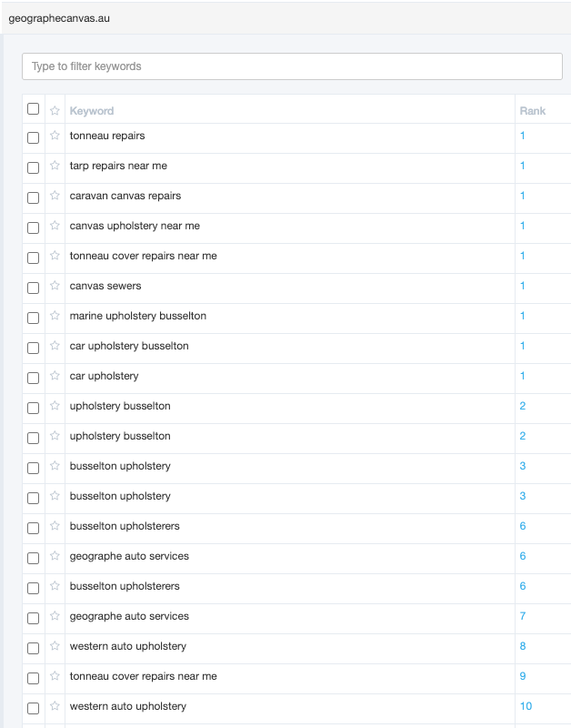Star the "canvas sewers" keyword row
Viewport: 571px width, 728px height.
[54, 286]
